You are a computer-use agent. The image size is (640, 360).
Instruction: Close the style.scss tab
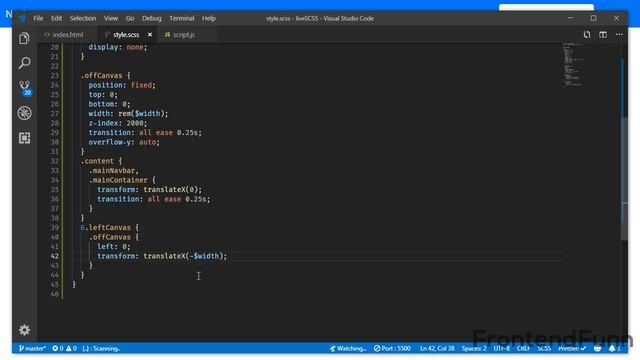pyautogui.click(x=150, y=35)
